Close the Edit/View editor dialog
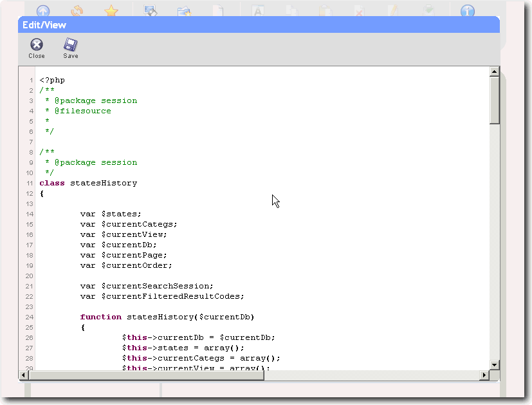This screenshot has width=532, height=405. [37, 48]
